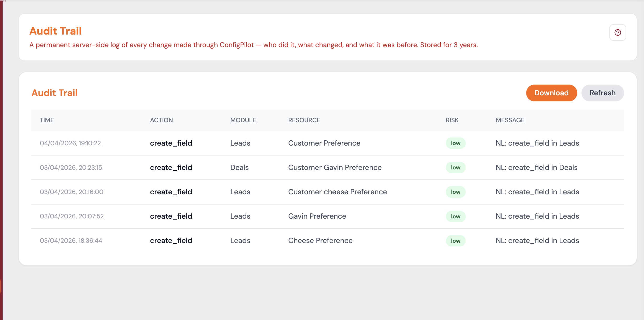
Task: Click the Refresh button
Action: point(602,93)
